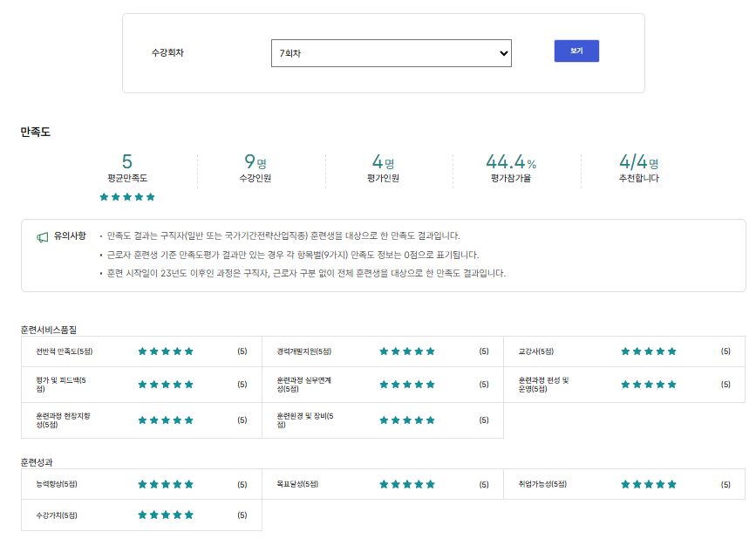The image size is (756, 539).
Task: Click the 능력향상 star rating
Action: [x=166, y=484]
